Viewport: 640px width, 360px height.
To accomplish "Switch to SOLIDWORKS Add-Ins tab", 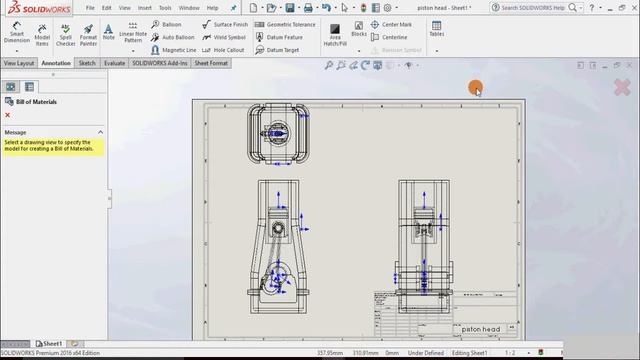I will 160,63.
